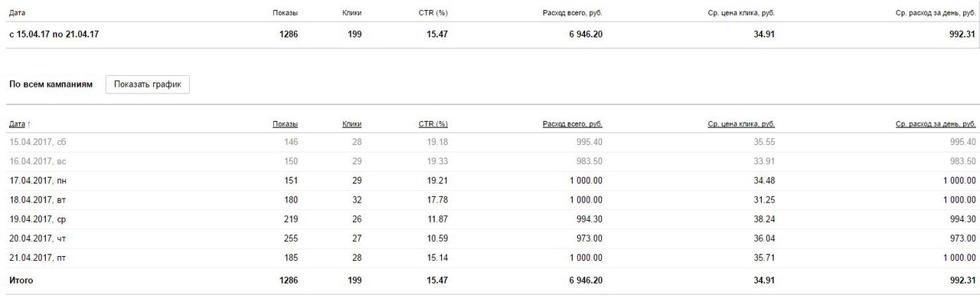Sort by Ср. расход за день header
This screenshot has width=980, height=296.
[x=936, y=123]
